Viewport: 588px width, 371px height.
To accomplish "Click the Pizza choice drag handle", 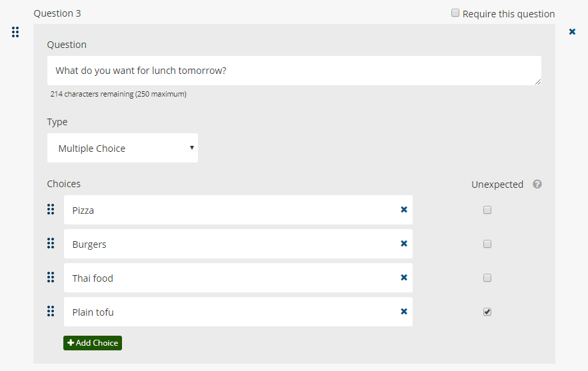I will coord(51,209).
